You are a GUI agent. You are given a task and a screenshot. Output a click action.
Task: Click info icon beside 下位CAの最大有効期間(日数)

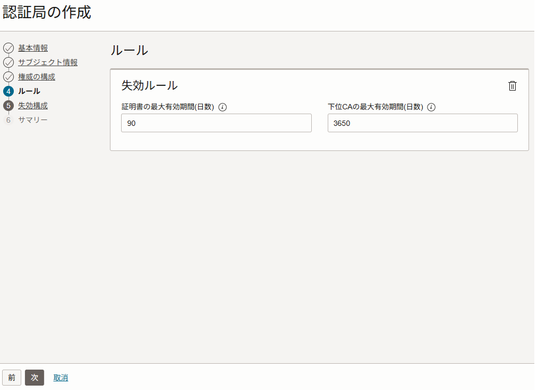point(431,107)
